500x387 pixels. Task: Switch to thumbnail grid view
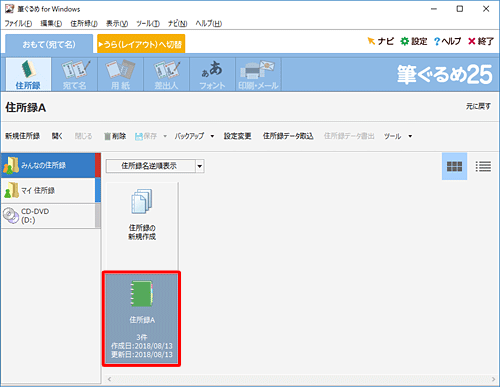pyautogui.click(x=454, y=166)
